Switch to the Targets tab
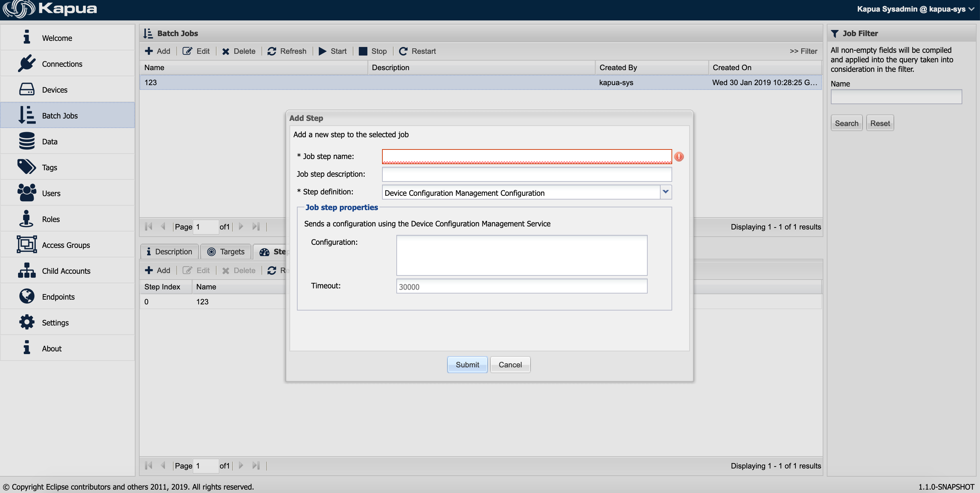Image resolution: width=980 pixels, height=493 pixels. (226, 252)
